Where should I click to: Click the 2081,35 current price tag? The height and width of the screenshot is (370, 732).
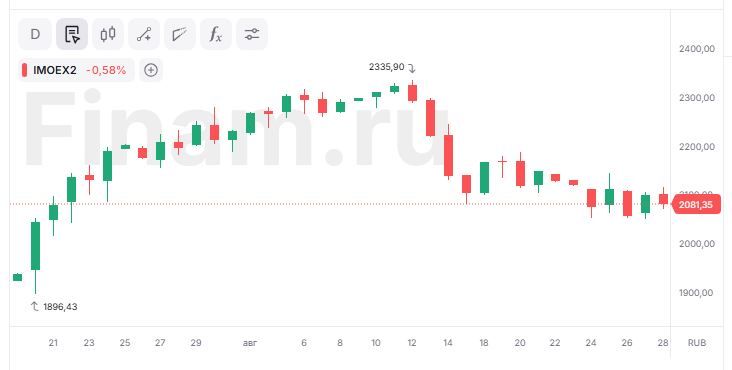click(696, 205)
